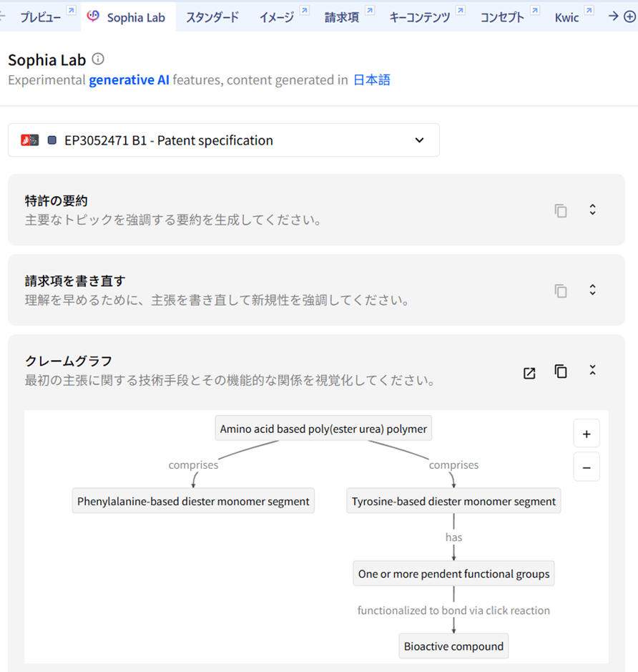638x672 pixels.
Task: Select the Phenylalanine-based diester monomer segment node
Action: [x=193, y=501]
